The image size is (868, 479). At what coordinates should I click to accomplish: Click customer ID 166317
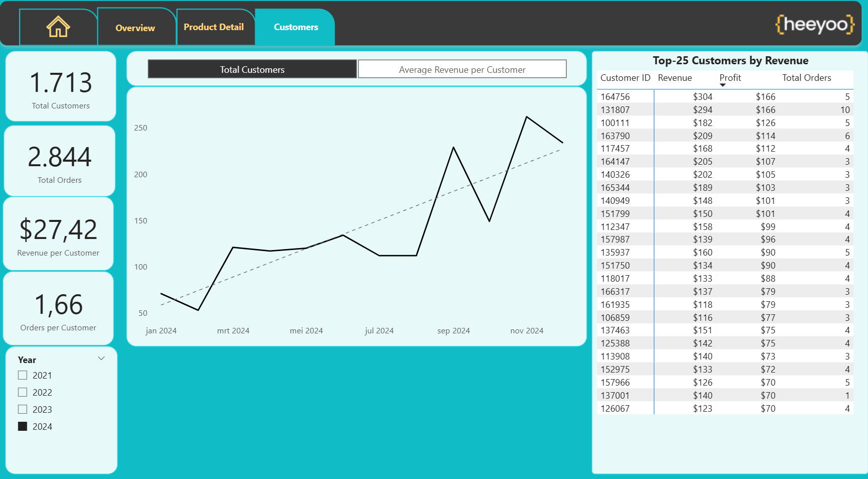(x=615, y=291)
